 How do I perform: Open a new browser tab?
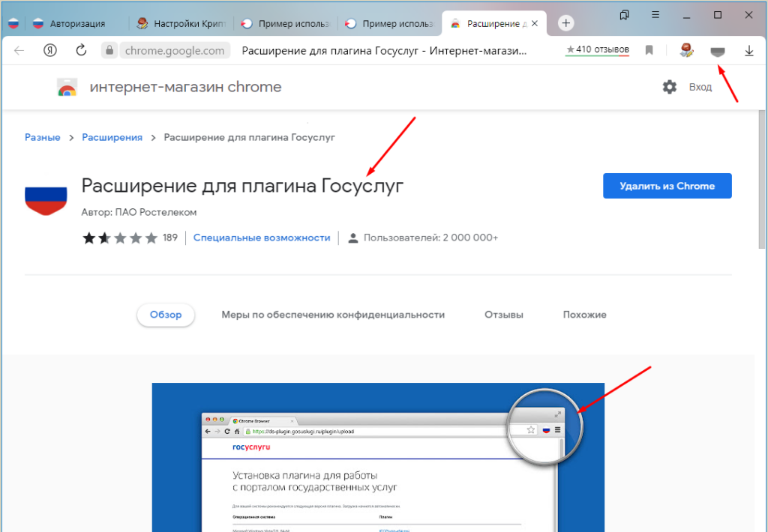566,23
